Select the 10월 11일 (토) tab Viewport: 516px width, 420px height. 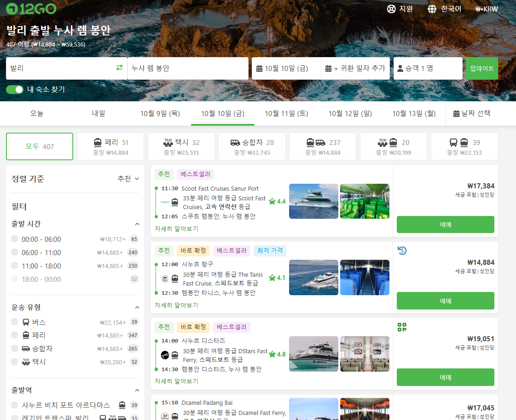pyautogui.click(x=287, y=114)
